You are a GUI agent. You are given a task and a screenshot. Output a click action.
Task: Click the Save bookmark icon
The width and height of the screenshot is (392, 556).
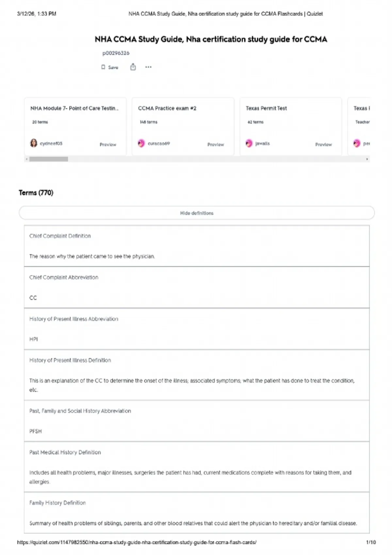tap(103, 67)
